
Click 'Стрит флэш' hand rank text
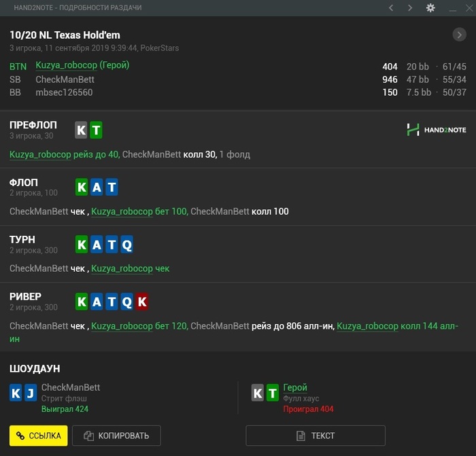pos(64,398)
